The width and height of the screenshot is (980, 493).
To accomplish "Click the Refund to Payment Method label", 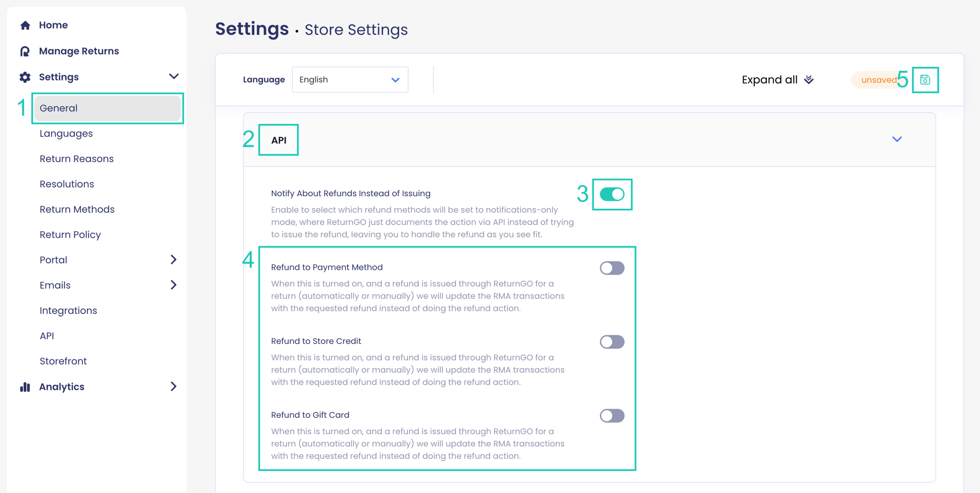I will tap(327, 267).
